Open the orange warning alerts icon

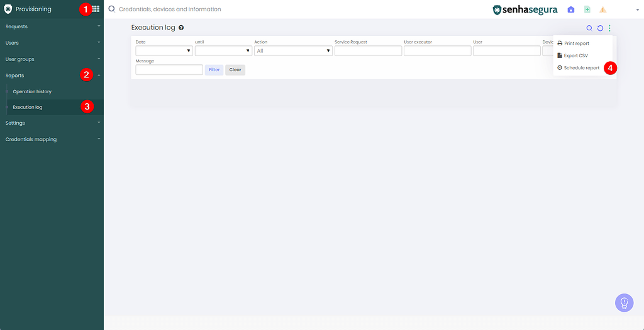point(603,9)
